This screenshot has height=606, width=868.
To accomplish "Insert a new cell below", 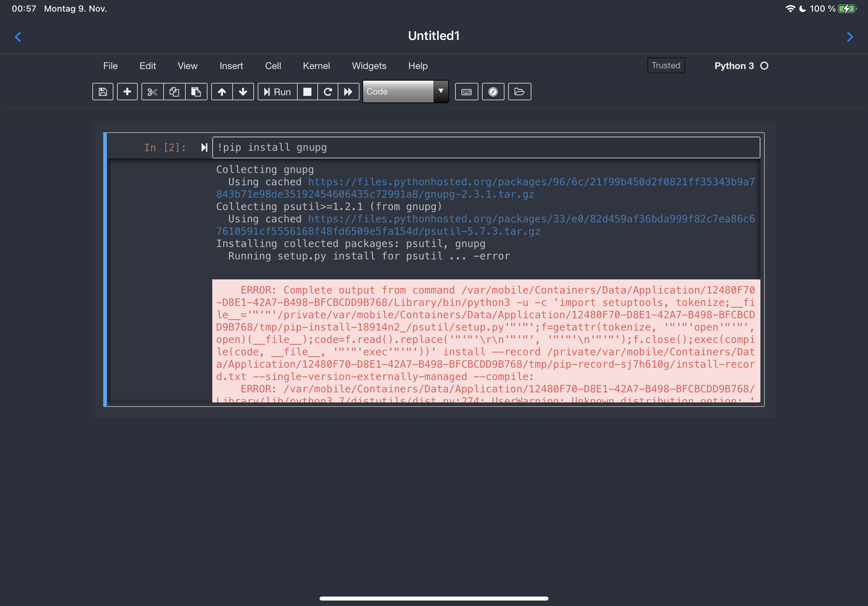I will [128, 92].
